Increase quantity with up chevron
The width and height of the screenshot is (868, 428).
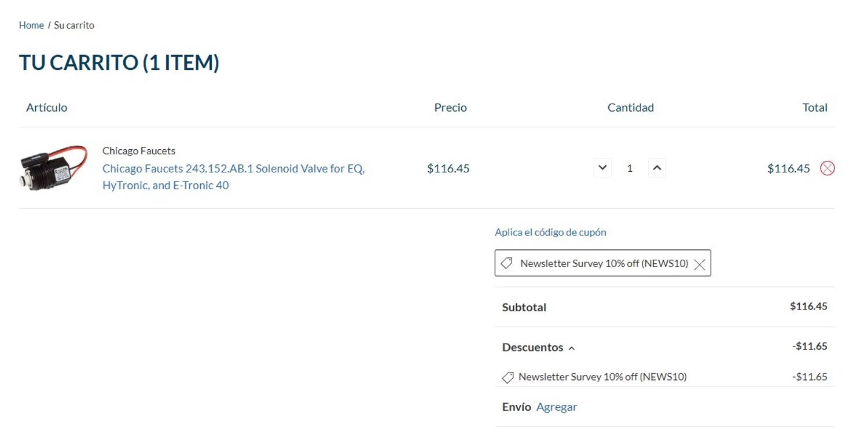(x=657, y=168)
